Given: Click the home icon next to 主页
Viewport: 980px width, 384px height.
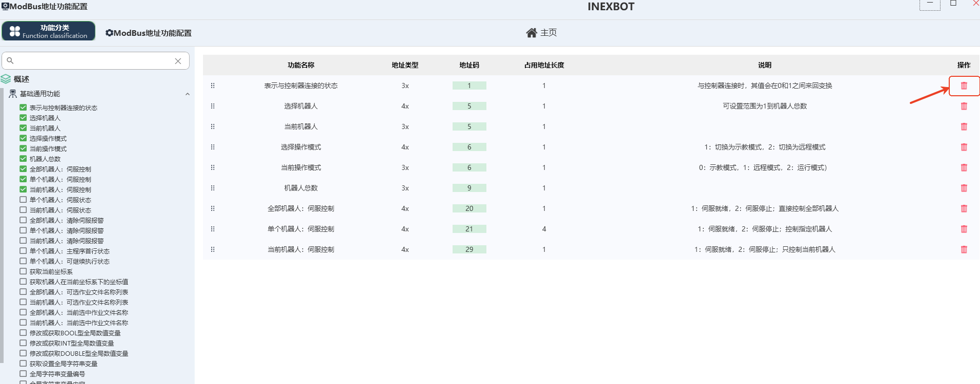Looking at the screenshot, I should point(532,33).
